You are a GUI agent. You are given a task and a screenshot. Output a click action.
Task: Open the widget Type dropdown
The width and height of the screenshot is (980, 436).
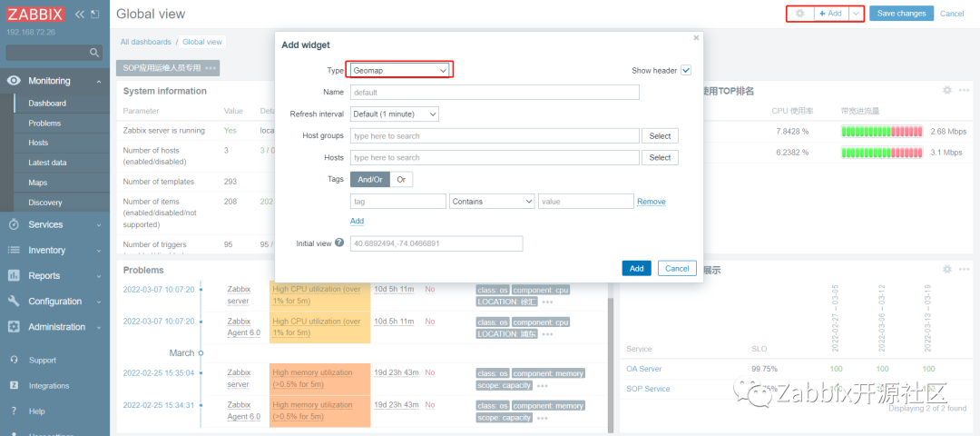(x=399, y=70)
